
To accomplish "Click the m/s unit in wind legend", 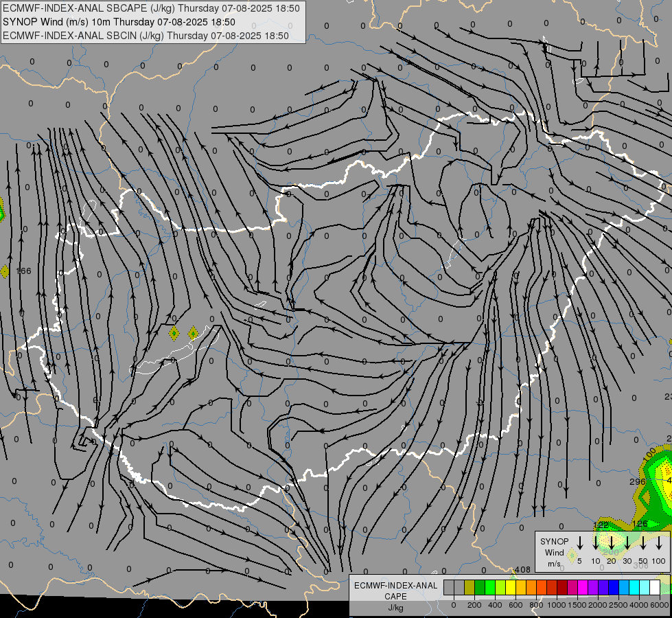I will point(554,564).
